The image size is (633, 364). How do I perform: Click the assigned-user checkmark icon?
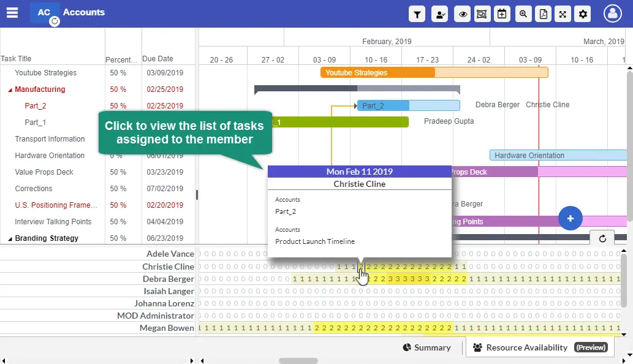(440, 14)
